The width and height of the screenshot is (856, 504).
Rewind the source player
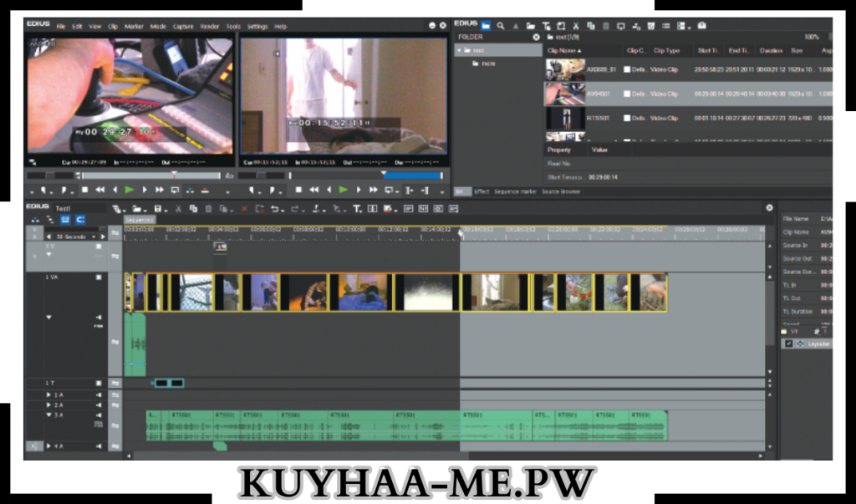coord(100,190)
